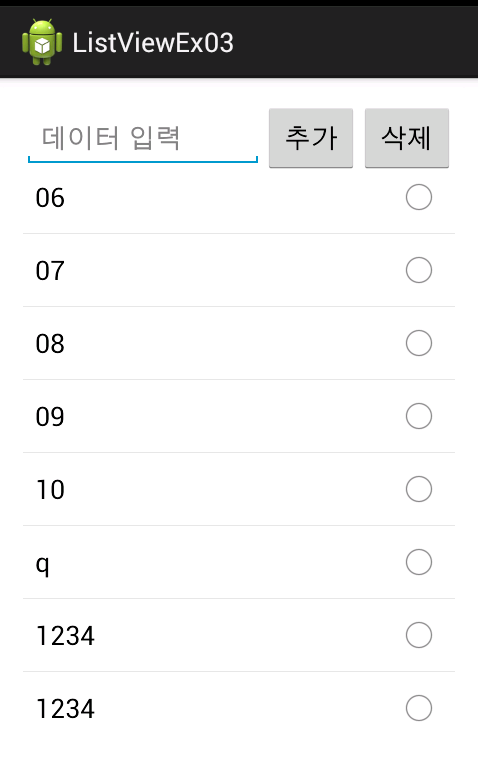Focus the 데이터 입력 text field
This screenshot has width=478, height=766.
[143, 138]
